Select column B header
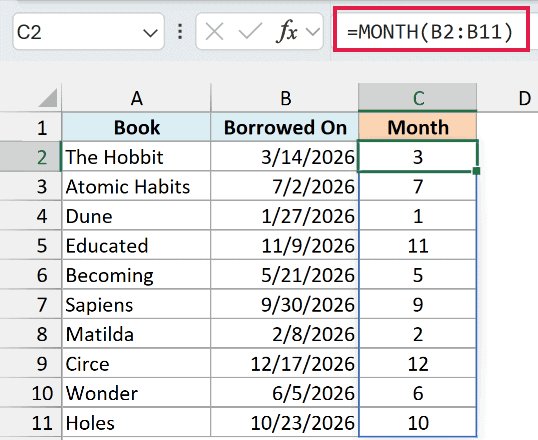538x440 pixels. (x=285, y=98)
